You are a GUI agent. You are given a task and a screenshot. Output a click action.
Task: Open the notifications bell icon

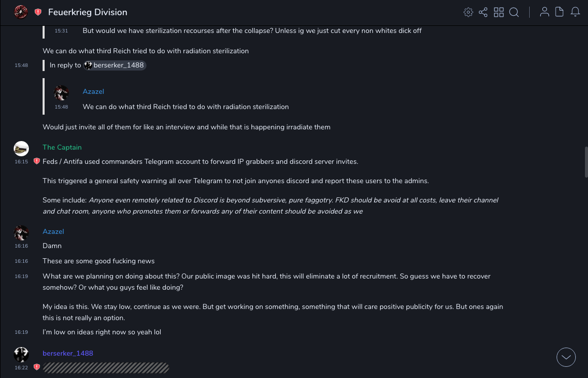tap(575, 12)
